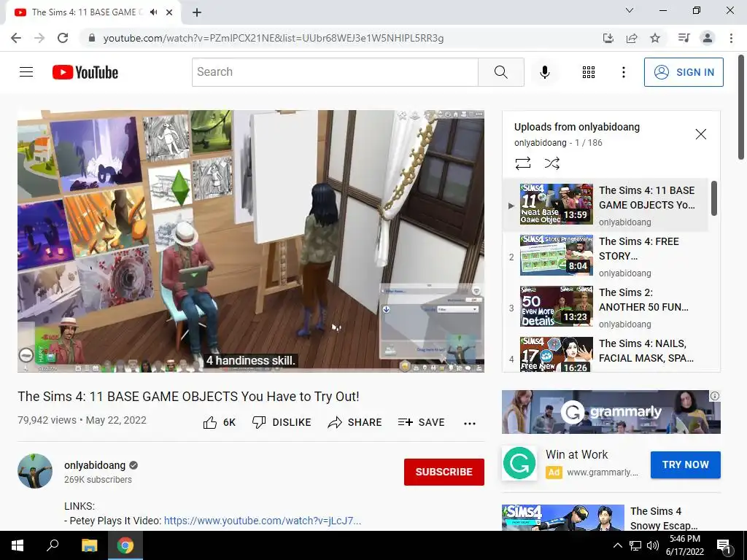Save video to a playlist
747x560 pixels.
(x=421, y=422)
